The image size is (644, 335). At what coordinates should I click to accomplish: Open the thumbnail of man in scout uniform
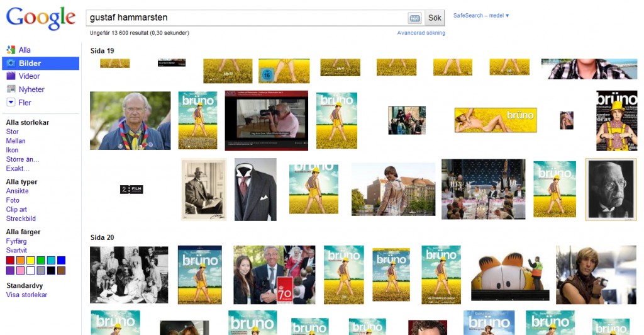(x=130, y=120)
